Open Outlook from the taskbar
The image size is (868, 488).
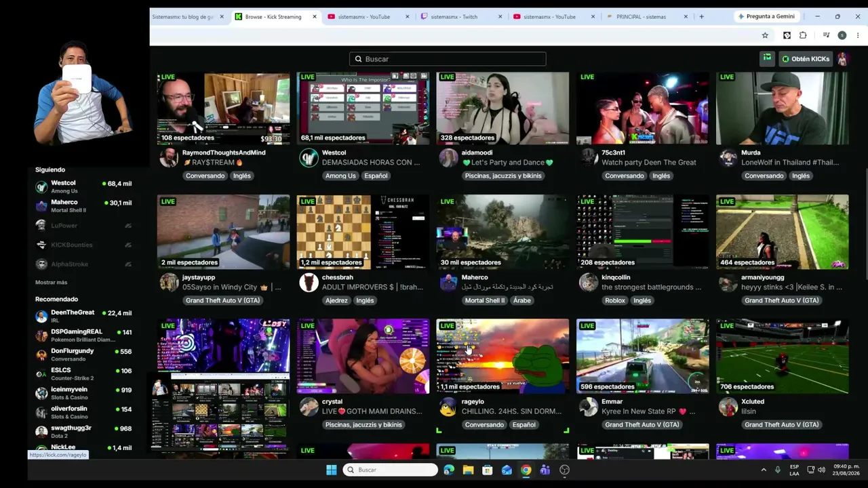[x=507, y=470]
